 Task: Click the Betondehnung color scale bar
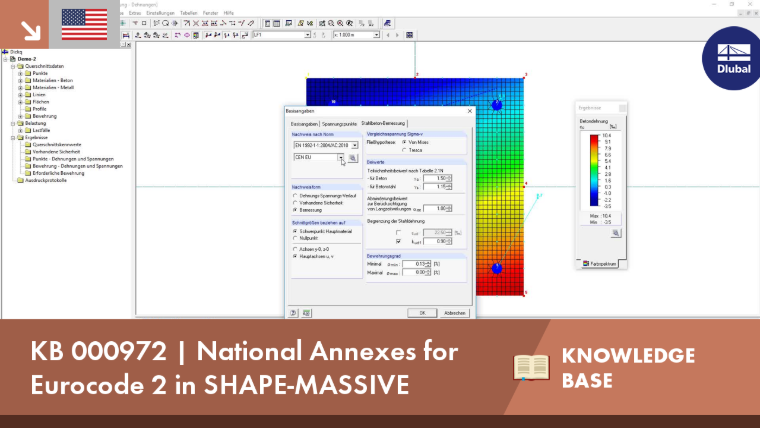point(594,171)
